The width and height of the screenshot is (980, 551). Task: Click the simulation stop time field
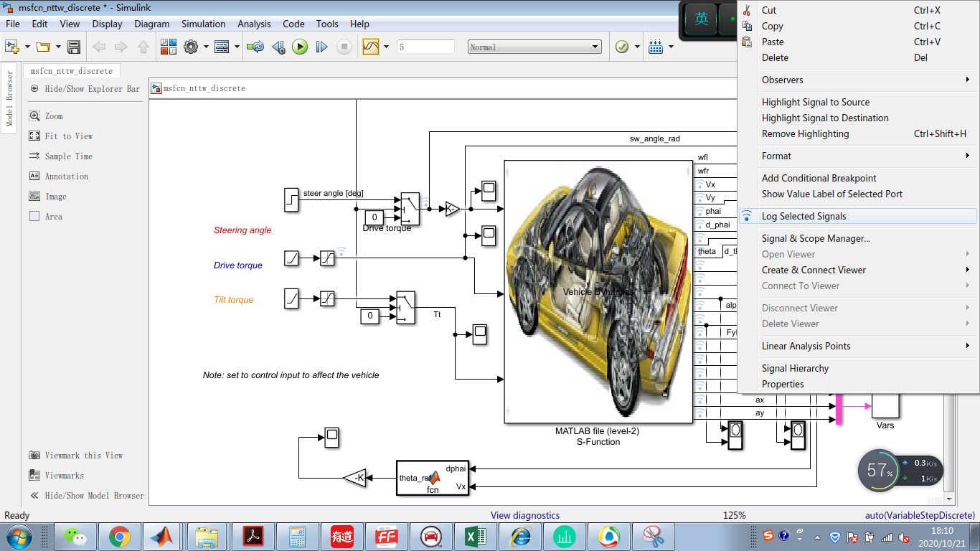tap(425, 47)
